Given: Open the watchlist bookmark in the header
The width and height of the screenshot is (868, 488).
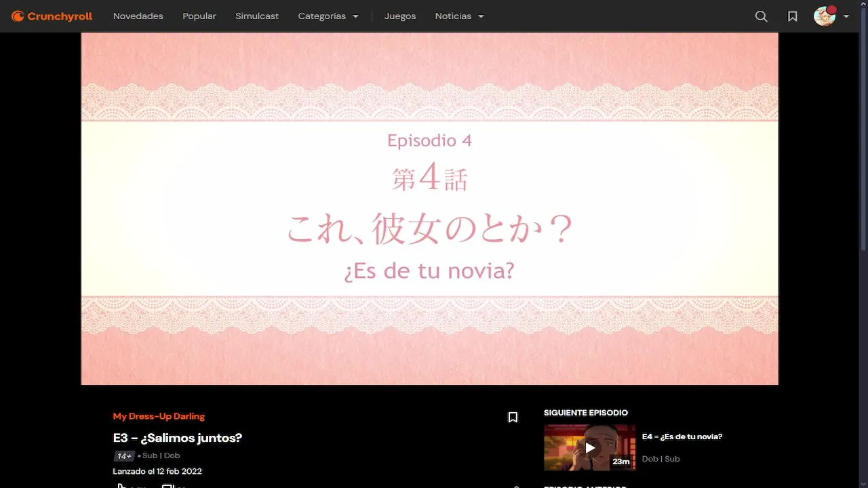Looking at the screenshot, I should pyautogui.click(x=793, y=16).
